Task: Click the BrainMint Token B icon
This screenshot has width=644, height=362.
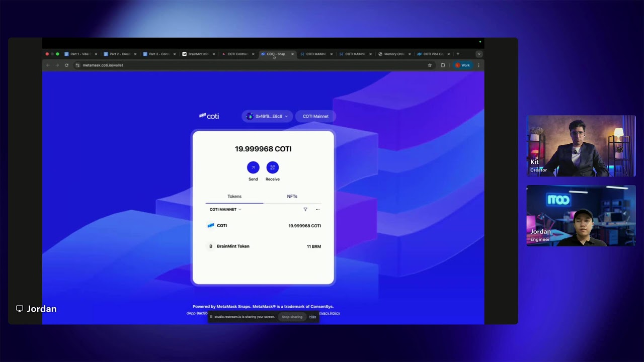Action: [211, 246]
